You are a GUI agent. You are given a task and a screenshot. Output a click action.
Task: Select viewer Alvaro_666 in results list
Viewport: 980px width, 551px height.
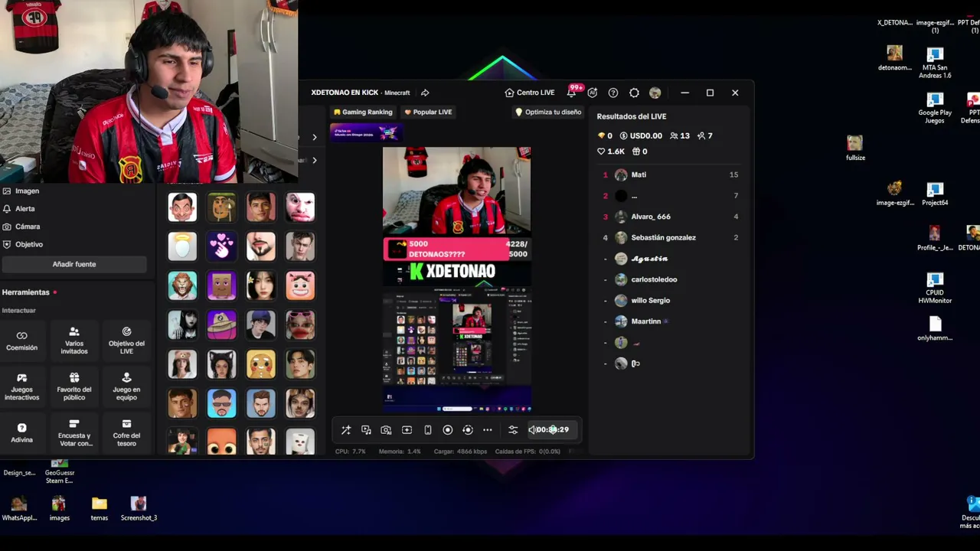pyautogui.click(x=670, y=217)
